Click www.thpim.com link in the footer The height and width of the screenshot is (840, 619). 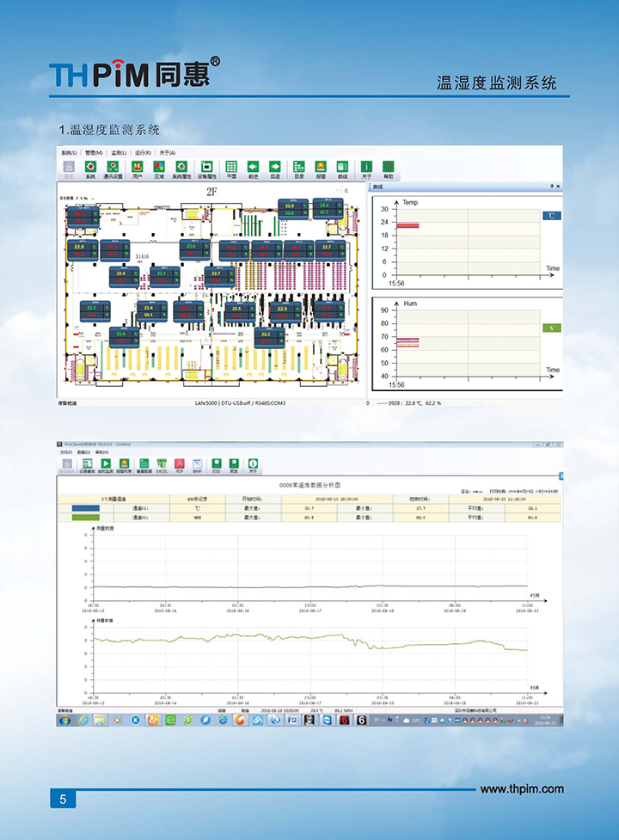(521, 789)
